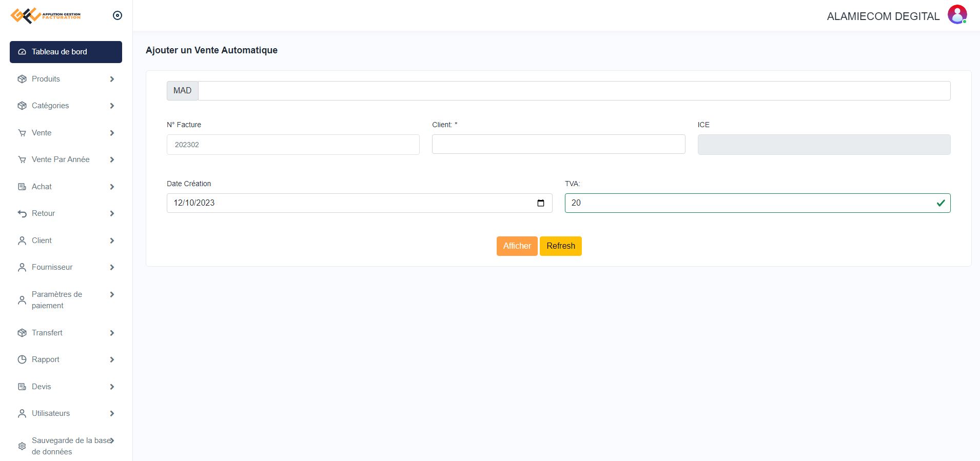The width and height of the screenshot is (980, 461).
Task: Open the Devis menu item
Action: click(x=42, y=387)
